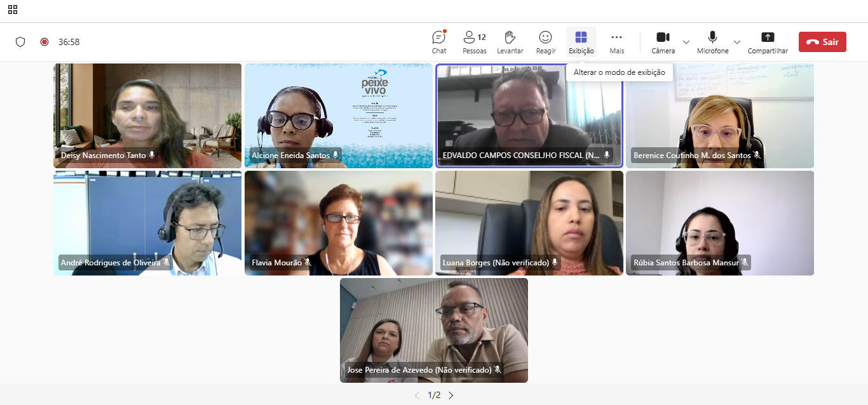Go to previous page of participants
This screenshot has height=405, width=868.
click(x=417, y=395)
